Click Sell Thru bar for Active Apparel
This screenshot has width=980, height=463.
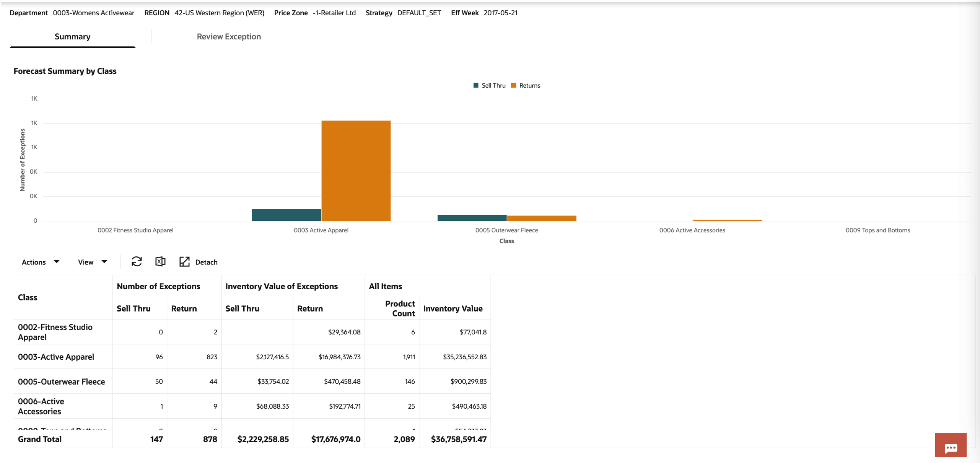[286, 215]
